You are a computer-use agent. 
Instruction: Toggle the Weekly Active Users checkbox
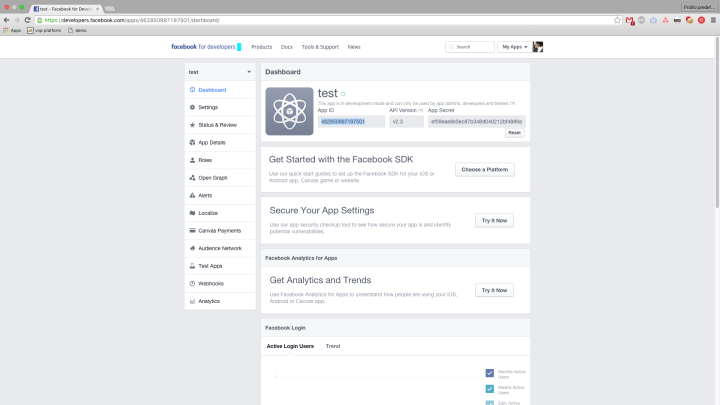[x=489, y=388]
